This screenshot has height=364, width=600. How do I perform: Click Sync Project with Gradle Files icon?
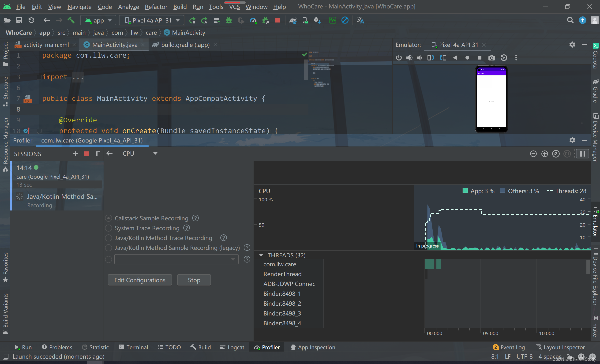coord(293,20)
